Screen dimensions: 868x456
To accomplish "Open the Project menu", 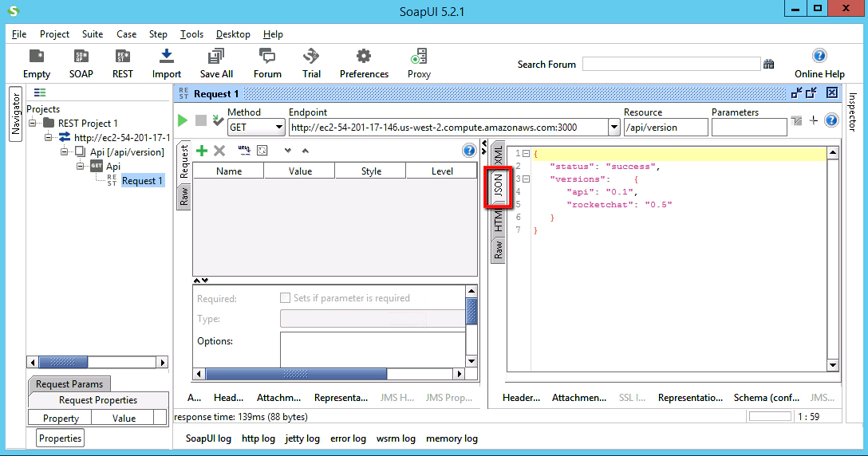I will pos(54,34).
